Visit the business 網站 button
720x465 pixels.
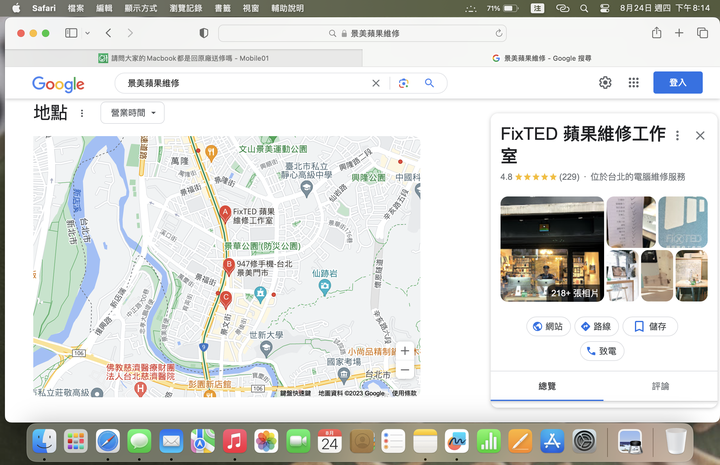548,326
